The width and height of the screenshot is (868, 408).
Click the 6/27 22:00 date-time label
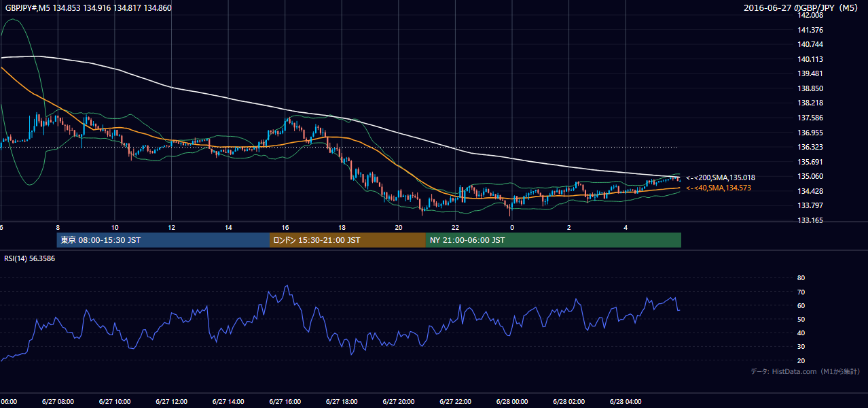point(455,402)
